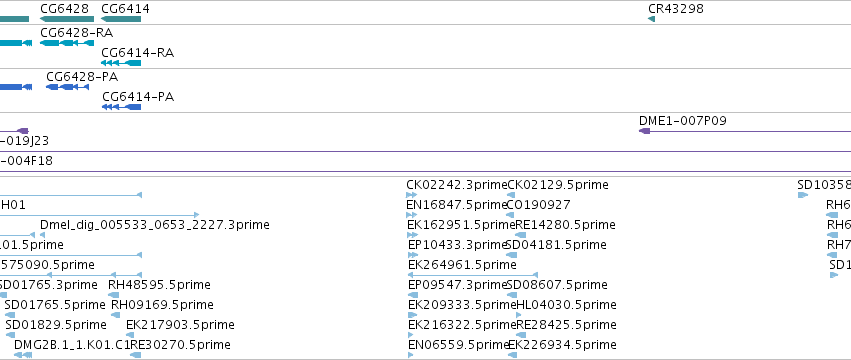Viewport: 851px width, 360px height.
Task: Click the RE28425.5prime EST label
Action: coord(566,325)
